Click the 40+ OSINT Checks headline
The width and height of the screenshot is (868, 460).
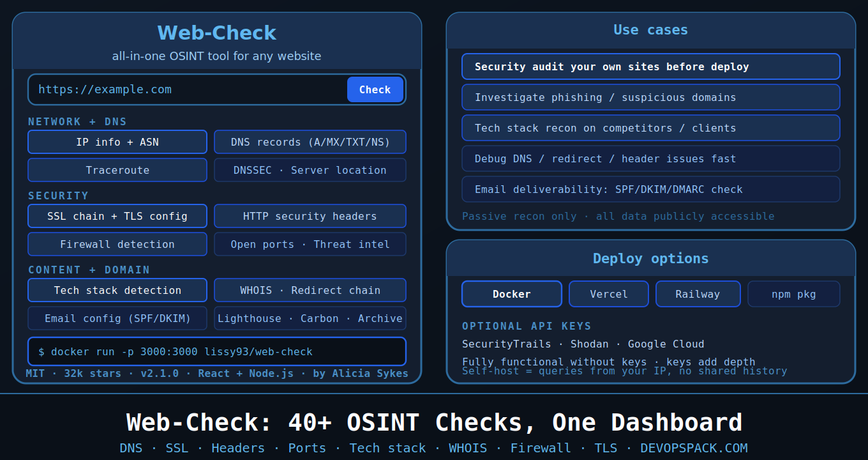click(434, 423)
